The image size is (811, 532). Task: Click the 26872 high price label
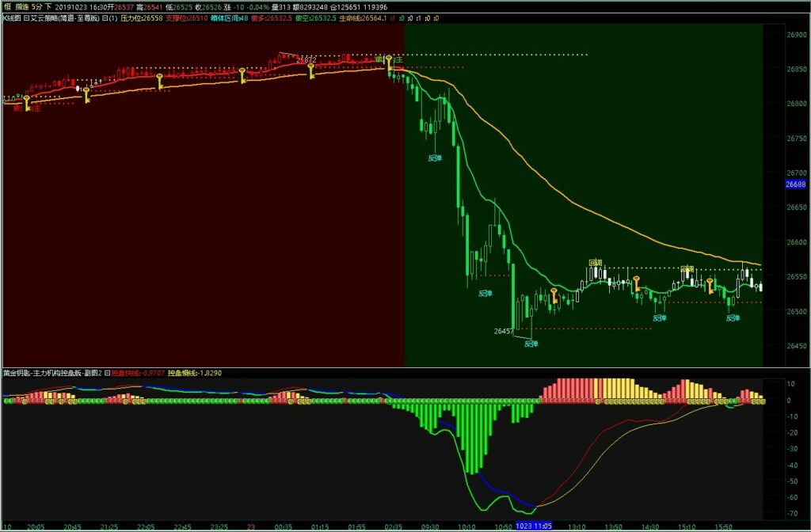[306, 60]
